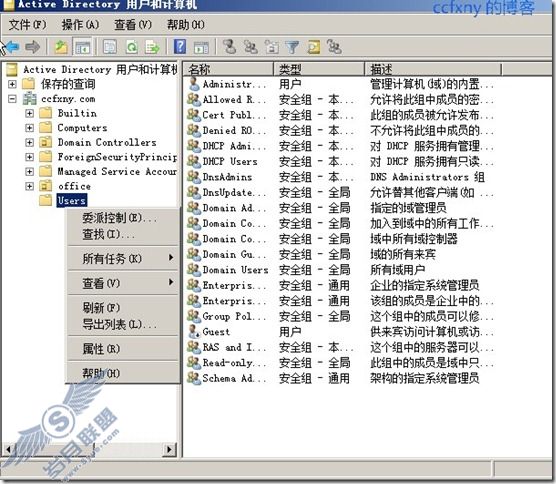Click create new group toolbar icon
This screenshot has width=556, height=484.
(x=251, y=47)
